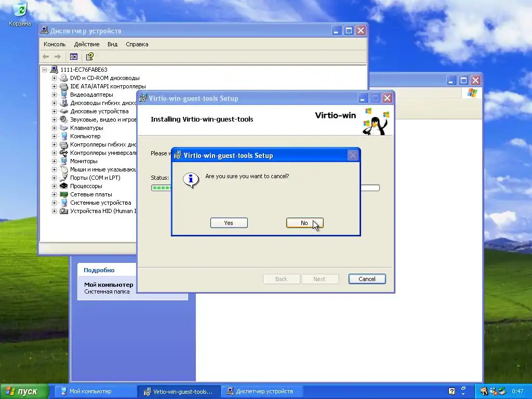Screen dimensions: 532x399
Task: Expand Мониторы node
Action: (54, 161)
